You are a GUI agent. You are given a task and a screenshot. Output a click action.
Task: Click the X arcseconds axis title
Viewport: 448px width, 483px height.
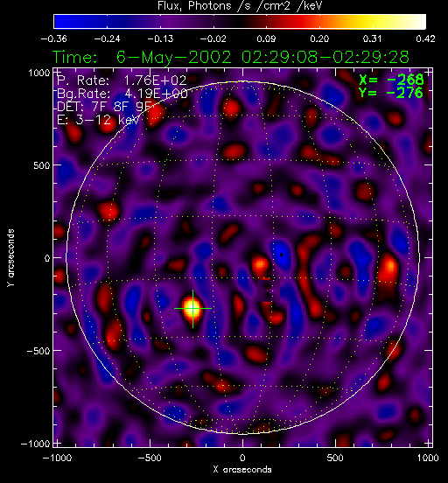(x=242, y=470)
